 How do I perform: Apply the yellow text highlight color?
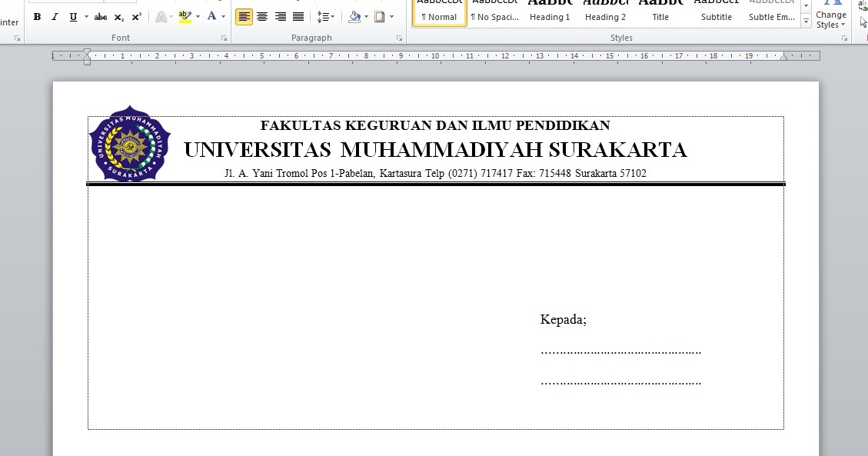pyautogui.click(x=185, y=17)
